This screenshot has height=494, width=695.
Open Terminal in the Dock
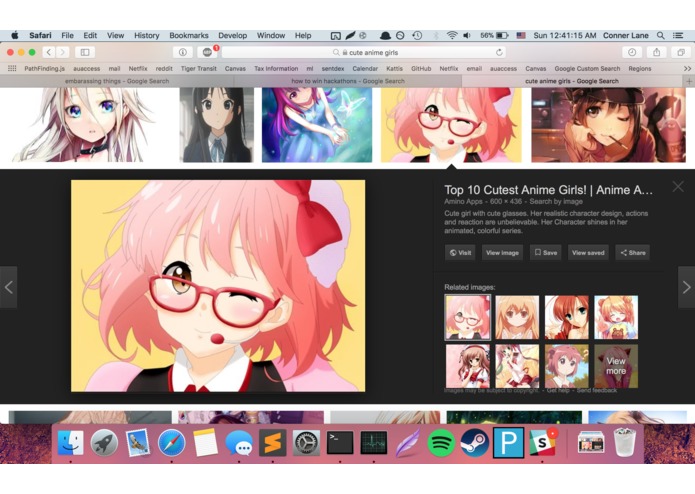coord(340,442)
